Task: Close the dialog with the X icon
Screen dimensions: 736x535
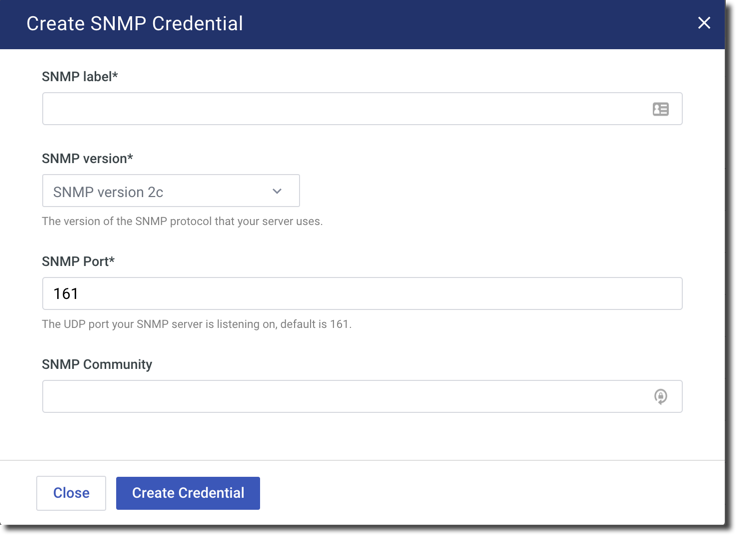Action: [x=704, y=23]
